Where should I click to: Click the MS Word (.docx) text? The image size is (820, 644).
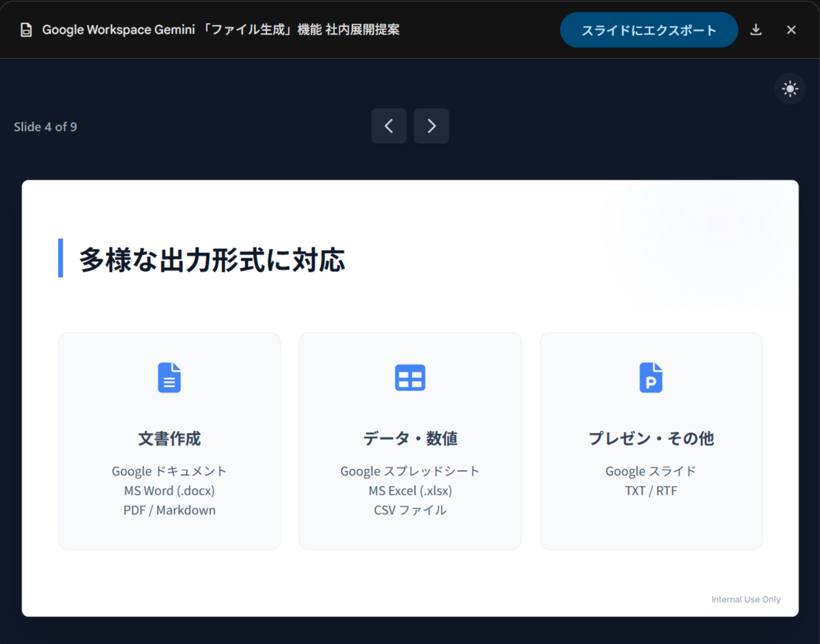169,491
